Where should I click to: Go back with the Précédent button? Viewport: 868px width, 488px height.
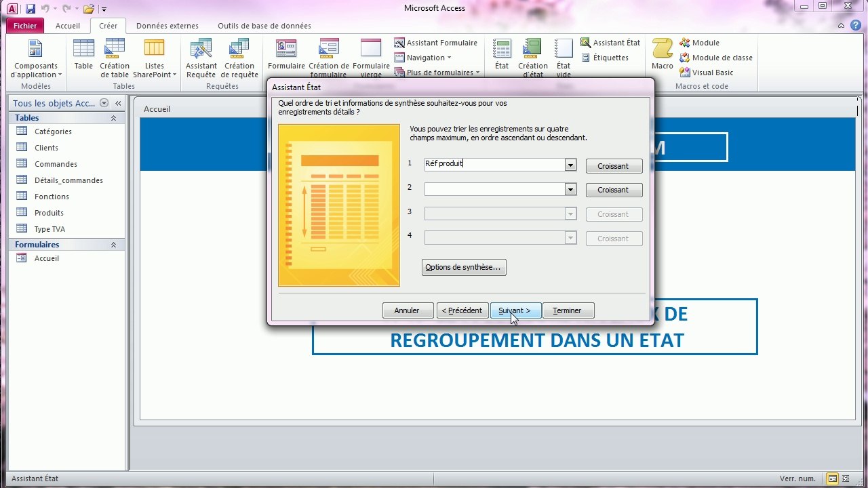(462, 310)
